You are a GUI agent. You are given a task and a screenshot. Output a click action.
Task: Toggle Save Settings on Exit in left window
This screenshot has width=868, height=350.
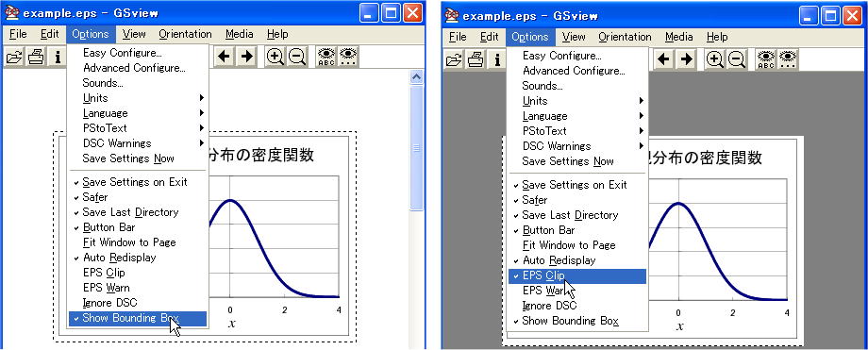pos(138,182)
